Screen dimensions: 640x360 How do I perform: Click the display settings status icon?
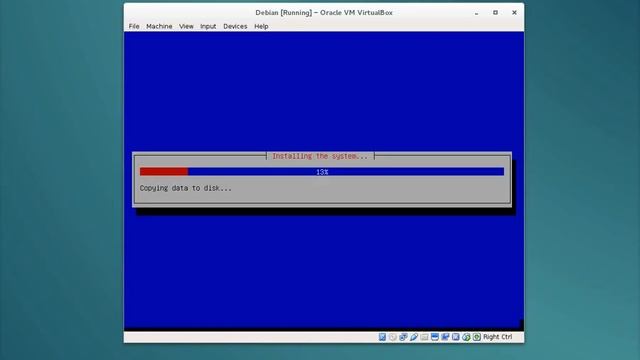click(x=435, y=337)
